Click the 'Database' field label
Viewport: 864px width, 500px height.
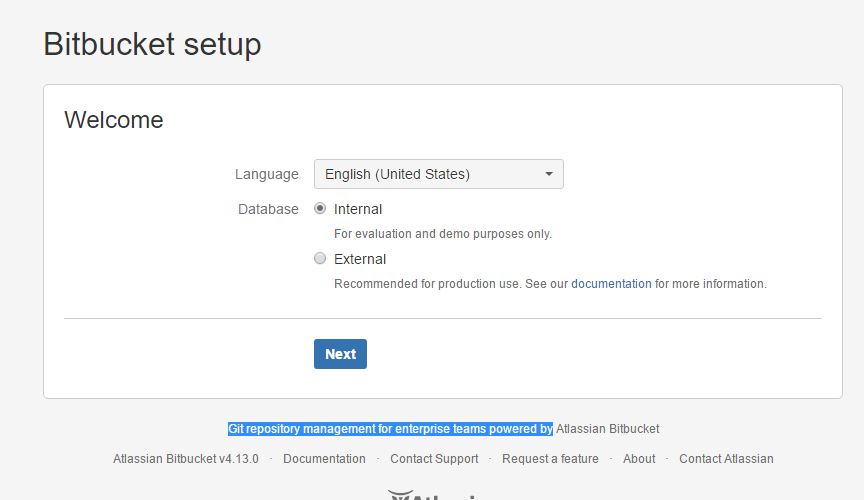coord(268,209)
